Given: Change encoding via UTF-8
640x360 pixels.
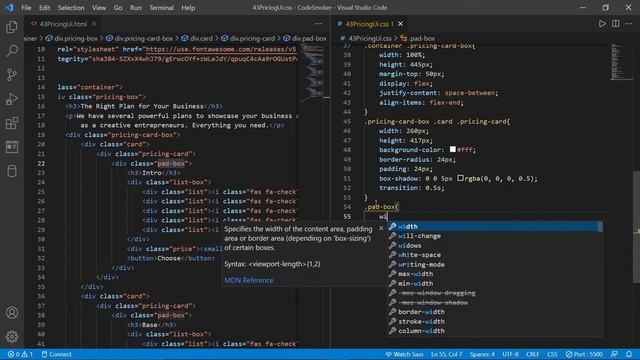Looking at the screenshot, I should point(510,354).
